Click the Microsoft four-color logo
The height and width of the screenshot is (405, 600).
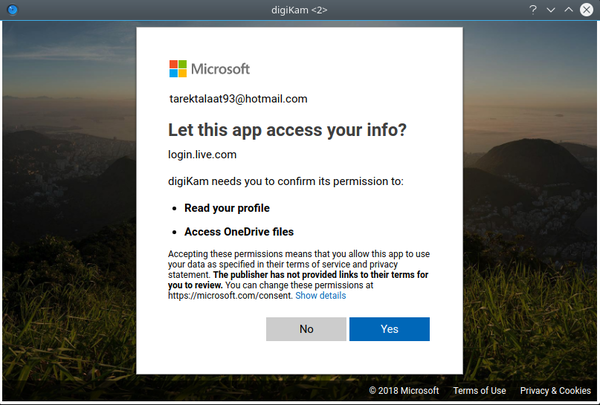tap(178, 69)
